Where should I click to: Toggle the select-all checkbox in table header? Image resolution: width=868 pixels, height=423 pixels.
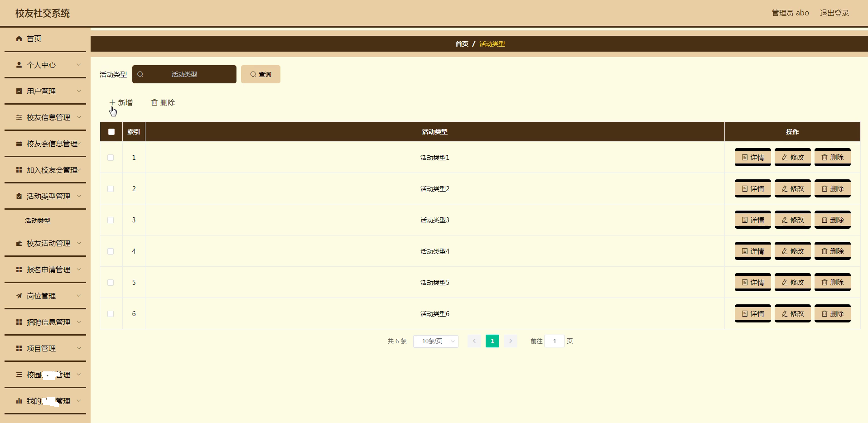[x=111, y=132]
